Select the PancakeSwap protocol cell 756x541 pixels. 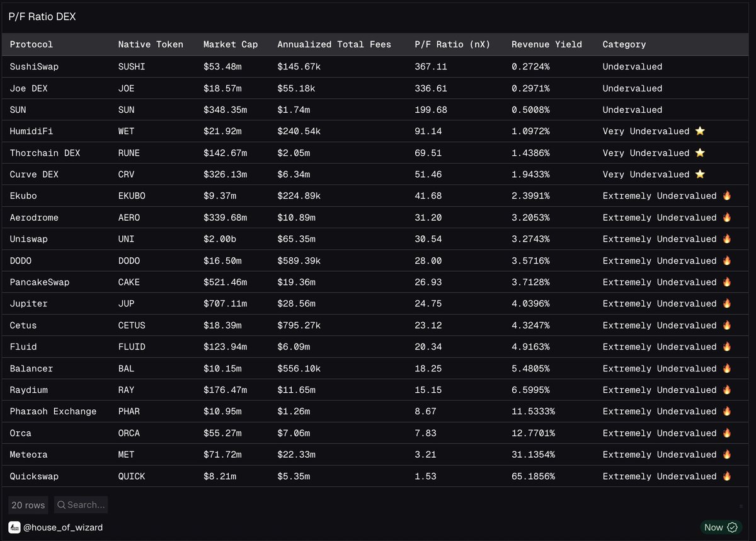click(40, 282)
